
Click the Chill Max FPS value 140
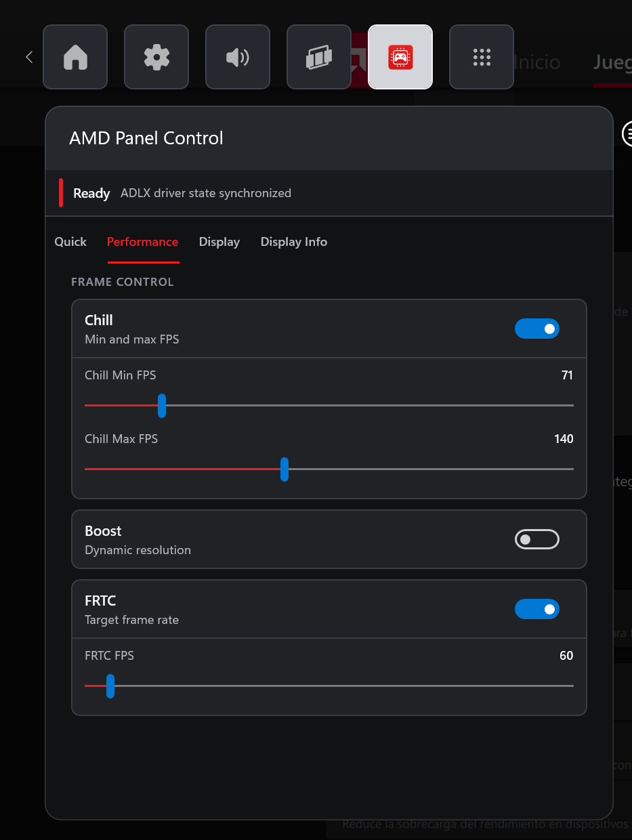coord(564,439)
